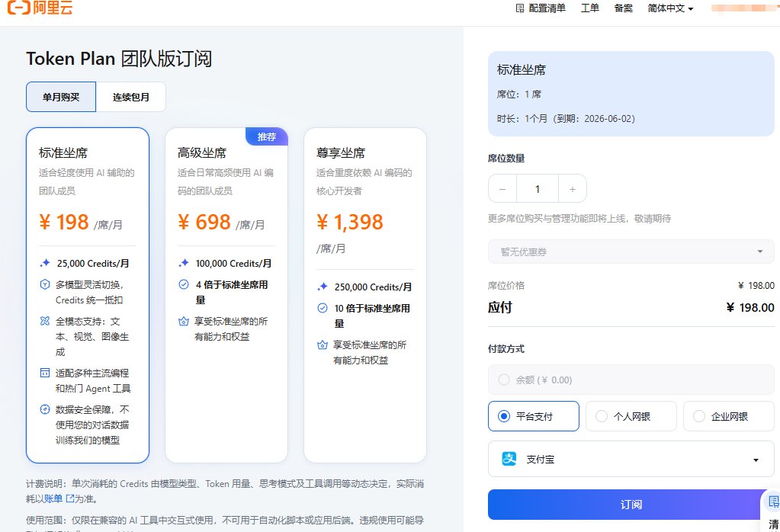This screenshot has width=780, height=532.
Task: Click sparkle icon beside 250,000 Credits/月
Action: pyautogui.click(x=323, y=287)
